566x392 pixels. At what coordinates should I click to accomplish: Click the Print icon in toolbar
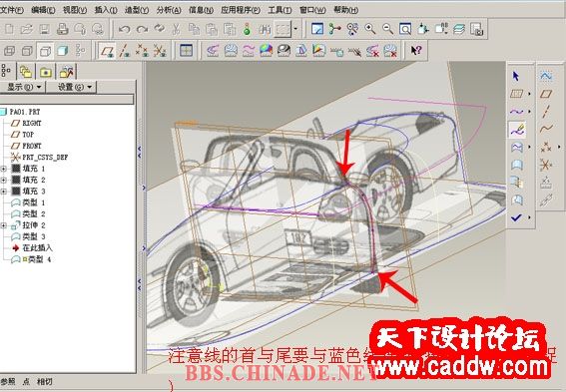coord(63,29)
